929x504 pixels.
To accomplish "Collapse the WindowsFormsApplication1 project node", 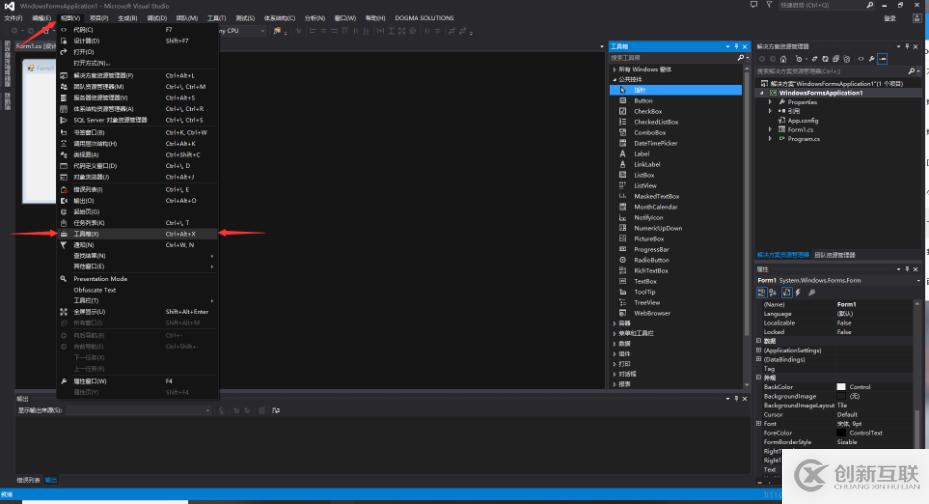I will pos(762,93).
